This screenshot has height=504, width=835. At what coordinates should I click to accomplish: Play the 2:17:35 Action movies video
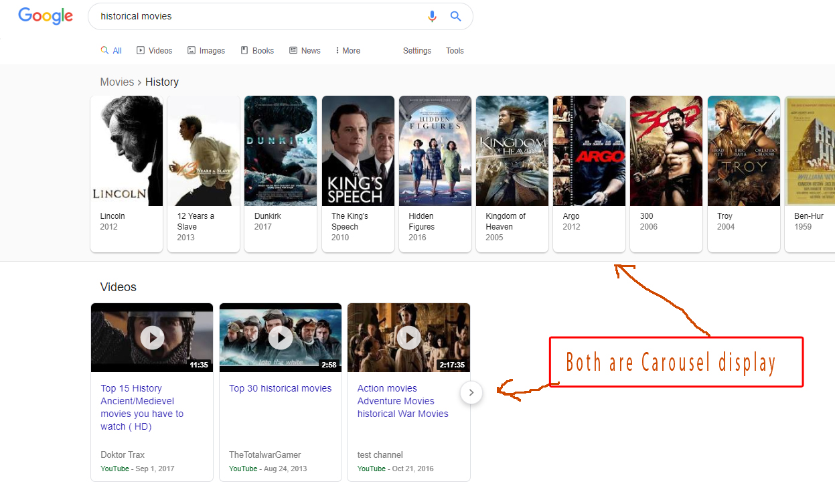click(408, 338)
